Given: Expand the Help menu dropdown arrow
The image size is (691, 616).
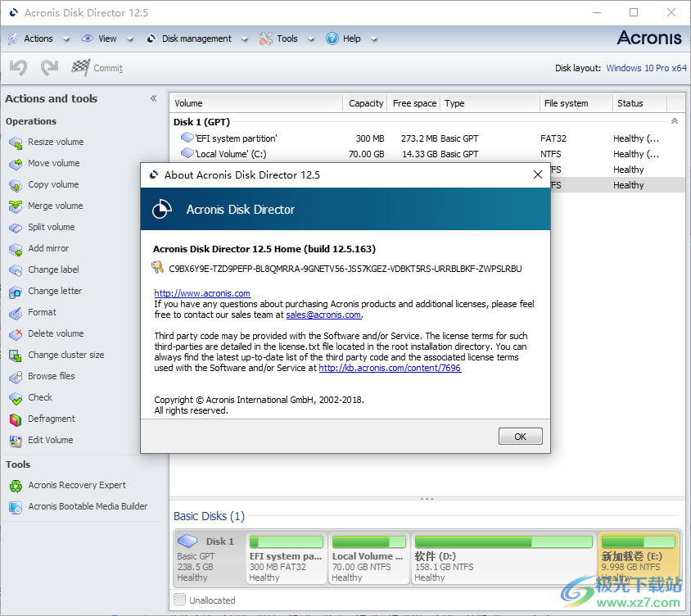Looking at the screenshot, I should point(373,39).
